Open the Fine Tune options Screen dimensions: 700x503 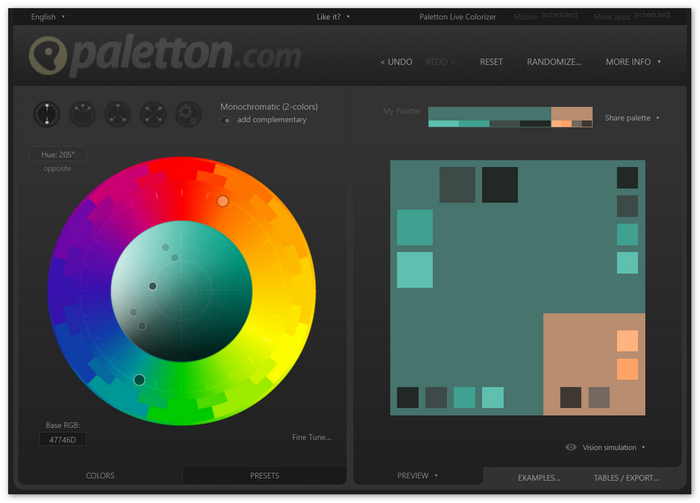tap(312, 437)
